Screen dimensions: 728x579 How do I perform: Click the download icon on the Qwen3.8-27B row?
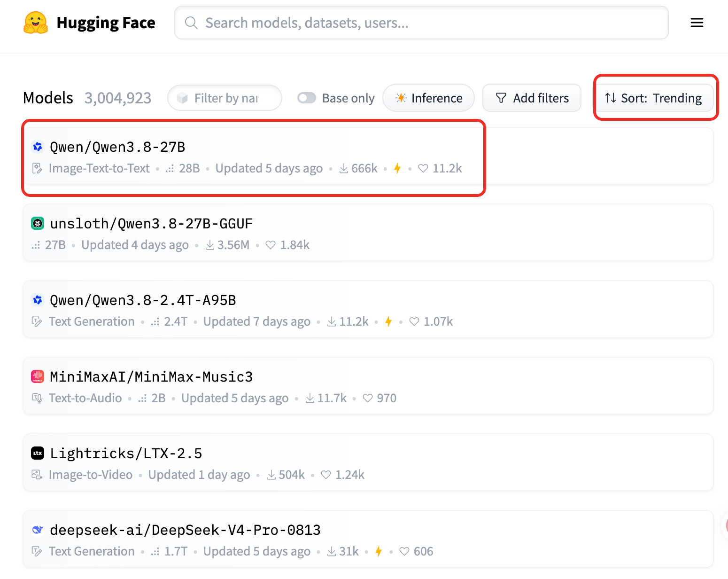pos(344,168)
